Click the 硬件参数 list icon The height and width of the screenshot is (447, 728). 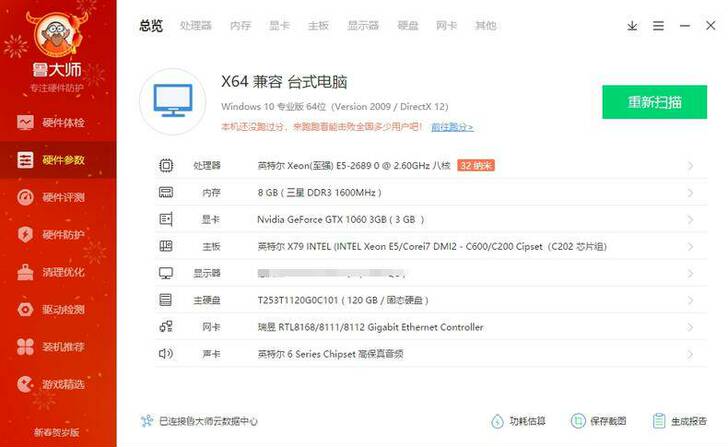pyautogui.click(x=25, y=160)
